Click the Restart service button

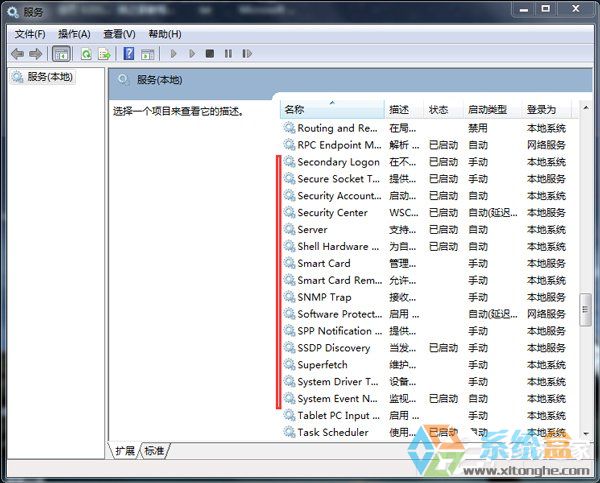(247, 54)
